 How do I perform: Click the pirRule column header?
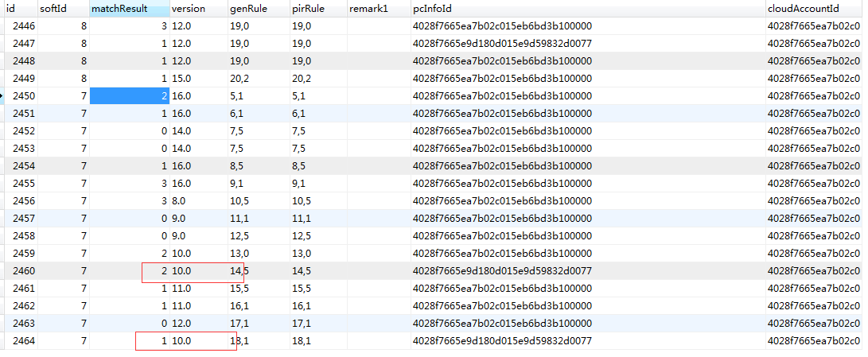pyautogui.click(x=318, y=8)
